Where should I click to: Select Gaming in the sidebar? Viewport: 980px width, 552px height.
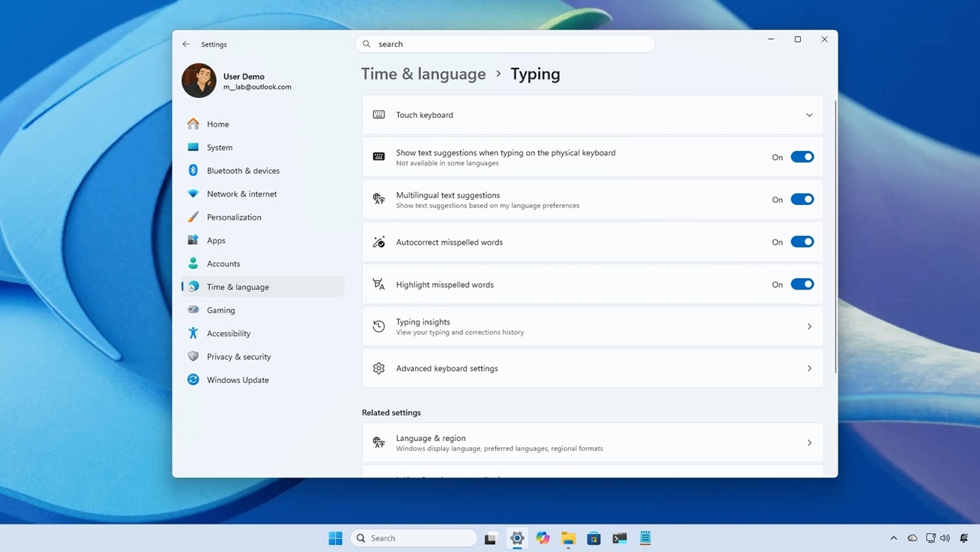coord(220,310)
